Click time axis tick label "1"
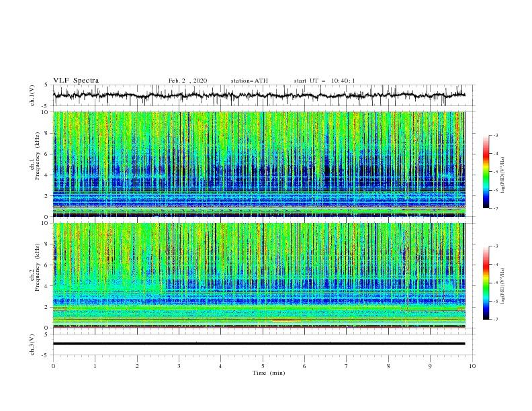Image resolution: width=532 pixels, height=411 pixels. pos(95,366)
